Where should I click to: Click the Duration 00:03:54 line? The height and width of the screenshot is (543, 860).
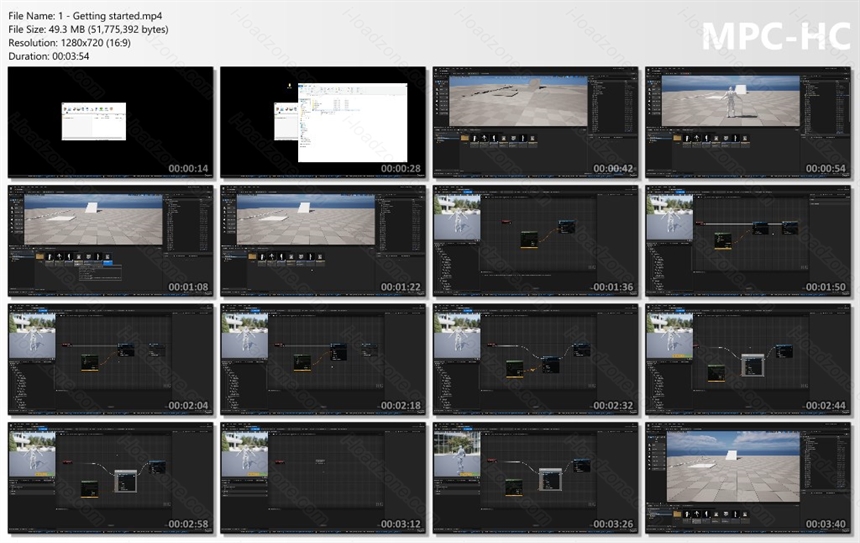click(49, 56)
